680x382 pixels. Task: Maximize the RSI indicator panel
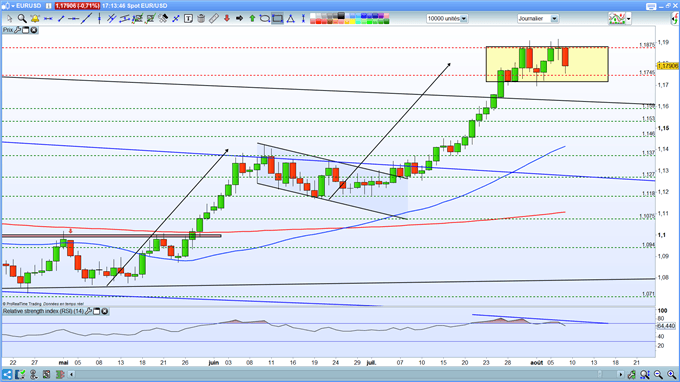(x=97, y=311)
